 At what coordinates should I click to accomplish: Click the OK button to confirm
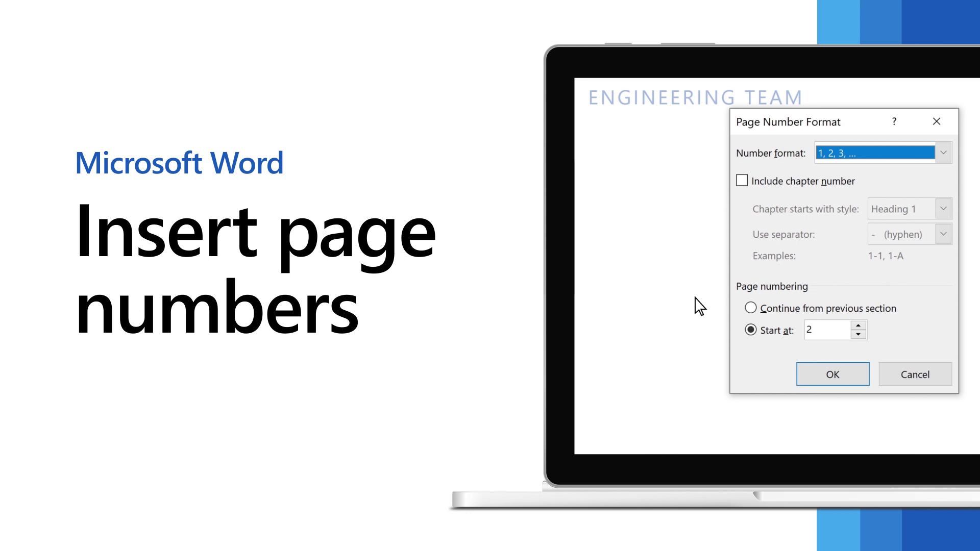point(832,374)
